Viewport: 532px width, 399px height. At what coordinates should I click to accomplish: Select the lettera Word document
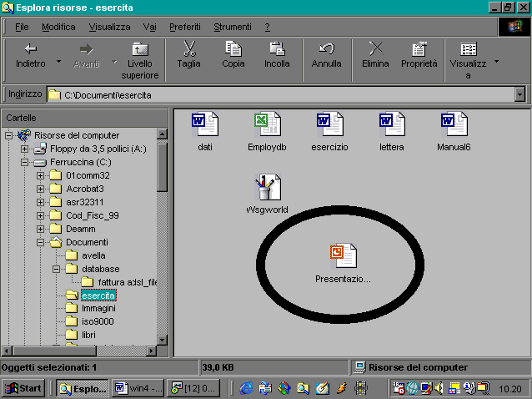[x=392, y=132]
